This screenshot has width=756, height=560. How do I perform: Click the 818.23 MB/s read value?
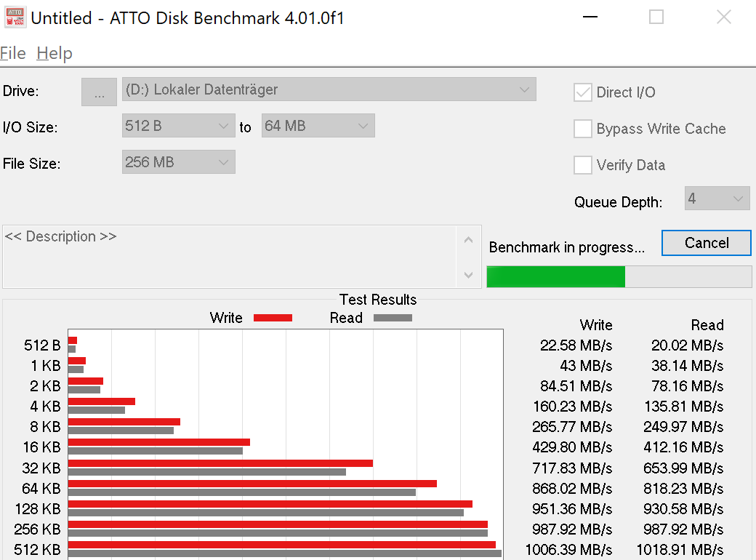click(684, 489)
